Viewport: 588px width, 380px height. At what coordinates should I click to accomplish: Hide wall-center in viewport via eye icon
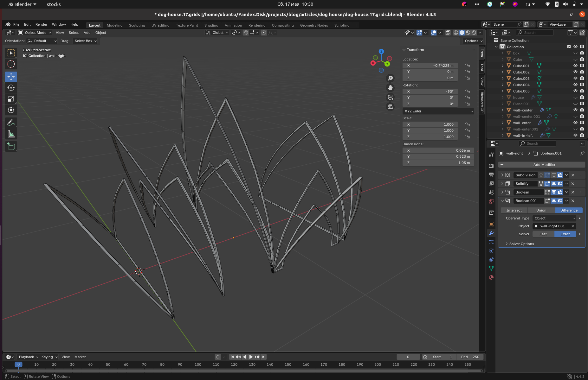coord(575,110)
